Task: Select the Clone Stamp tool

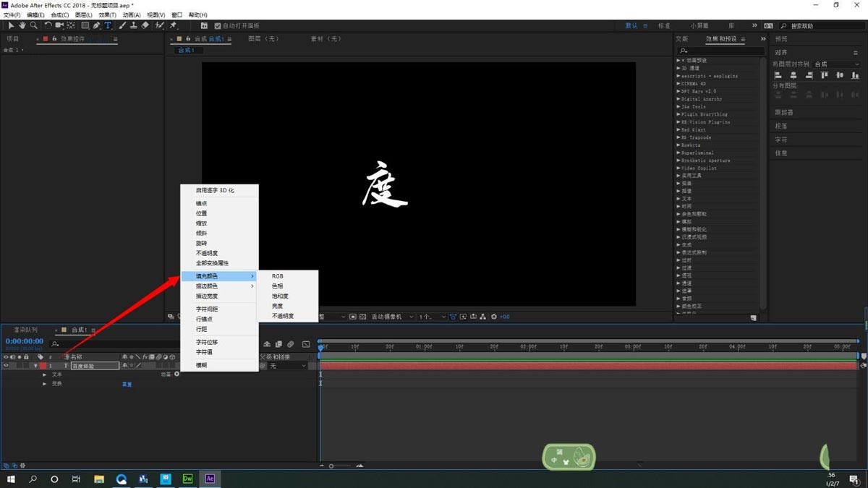Action: pyautogui.click(x=134, y=25)
